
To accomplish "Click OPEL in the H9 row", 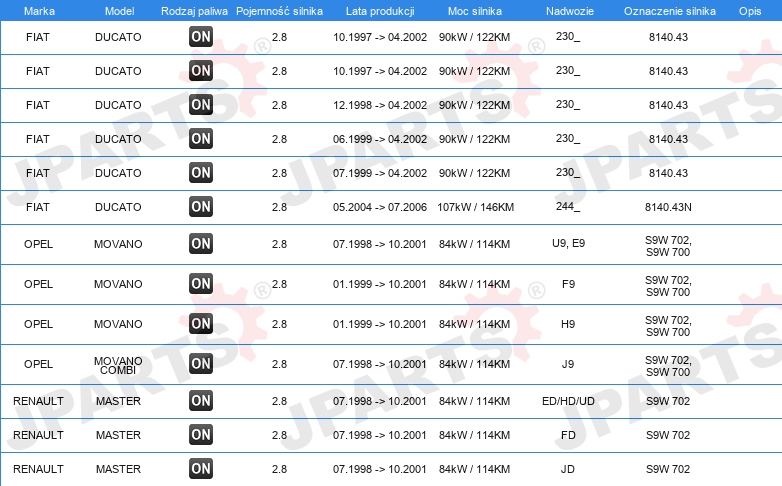I will click(38, 324).
